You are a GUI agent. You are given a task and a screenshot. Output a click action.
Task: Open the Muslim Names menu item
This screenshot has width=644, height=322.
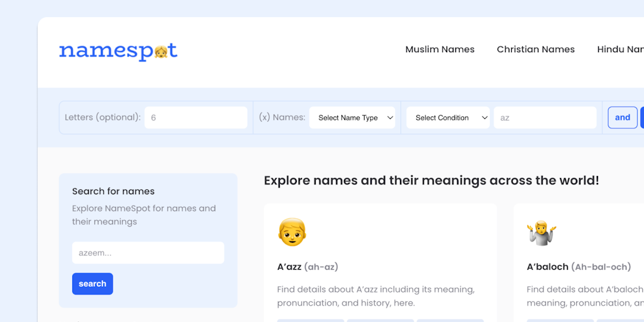click(x=440, y=50)
